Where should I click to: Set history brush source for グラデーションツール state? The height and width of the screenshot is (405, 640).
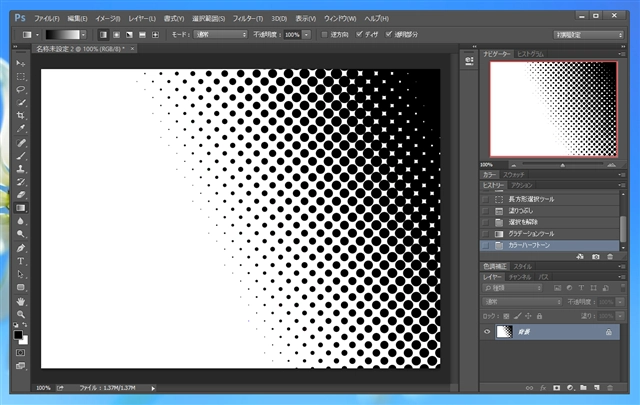coord(485,234)
